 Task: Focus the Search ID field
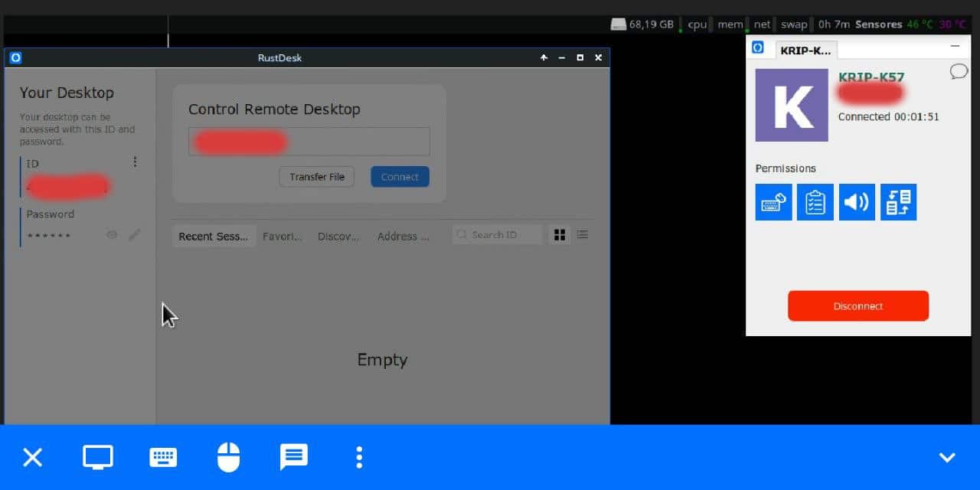click(x=497, y=235)
